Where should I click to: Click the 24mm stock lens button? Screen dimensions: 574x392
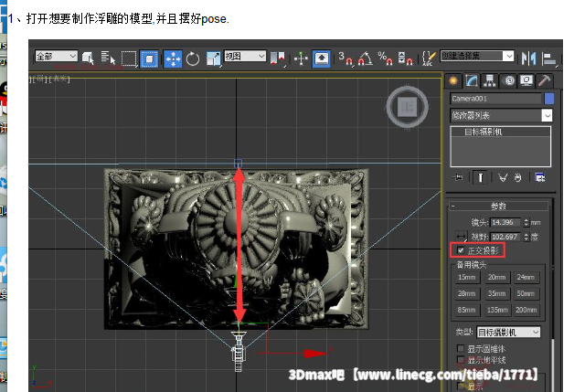click(526, 278)
